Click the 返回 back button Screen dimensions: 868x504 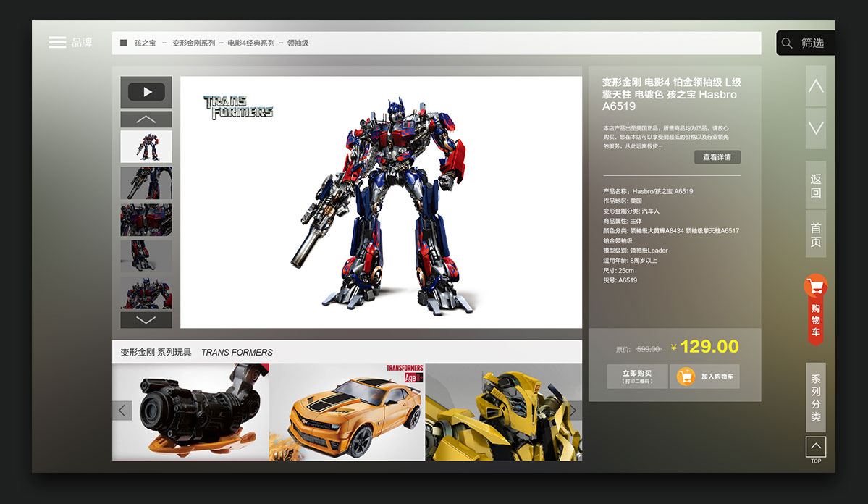point(815,185)
